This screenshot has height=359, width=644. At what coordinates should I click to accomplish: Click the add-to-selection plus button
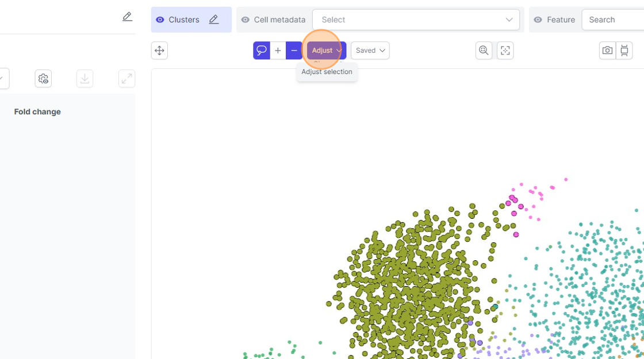[278, 51]
